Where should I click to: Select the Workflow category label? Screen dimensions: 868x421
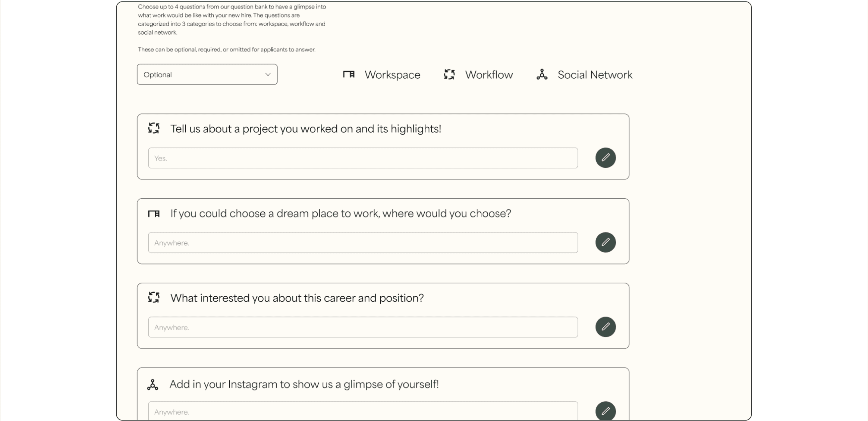pos(489,75)
